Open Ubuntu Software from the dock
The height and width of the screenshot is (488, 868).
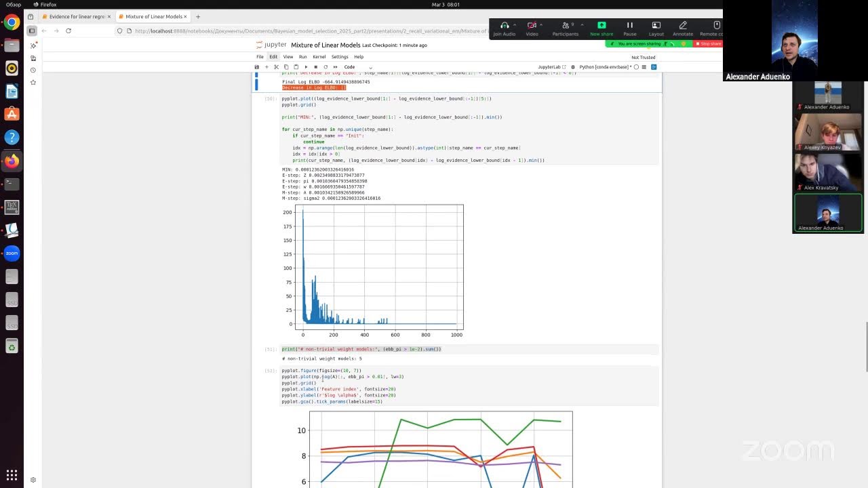pyautogui.click(x=12, y=114)
